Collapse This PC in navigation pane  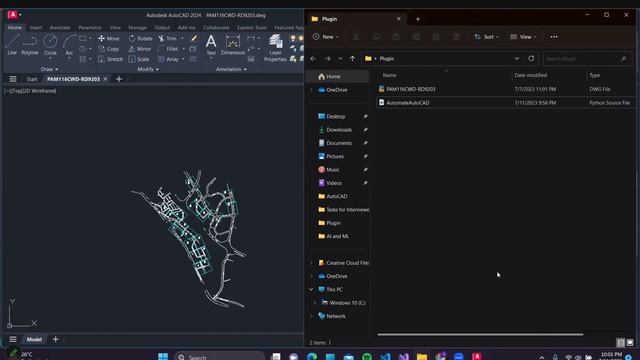click(x=311, y=289)
